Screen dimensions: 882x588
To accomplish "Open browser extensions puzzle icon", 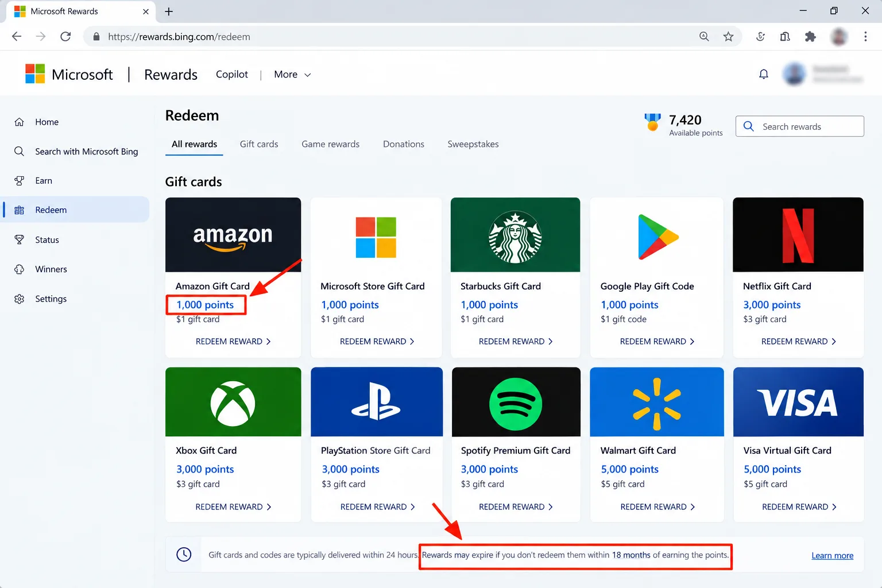I will pyautogui.click(x=810, y=37).
